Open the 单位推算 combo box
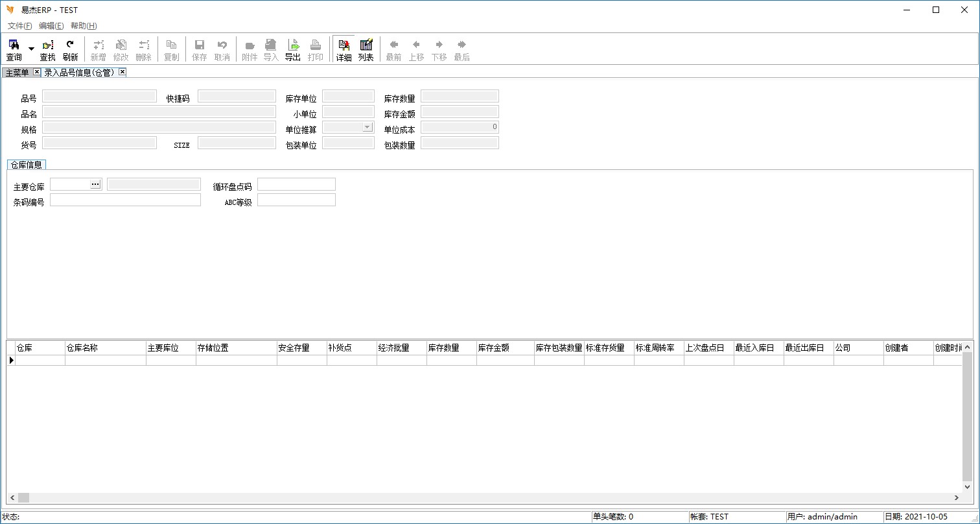Screen dimensions: 980x524 pos(367,127)
